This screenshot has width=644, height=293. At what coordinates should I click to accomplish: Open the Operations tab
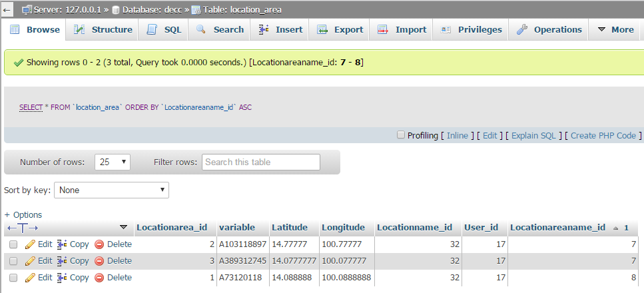(549, 29)
